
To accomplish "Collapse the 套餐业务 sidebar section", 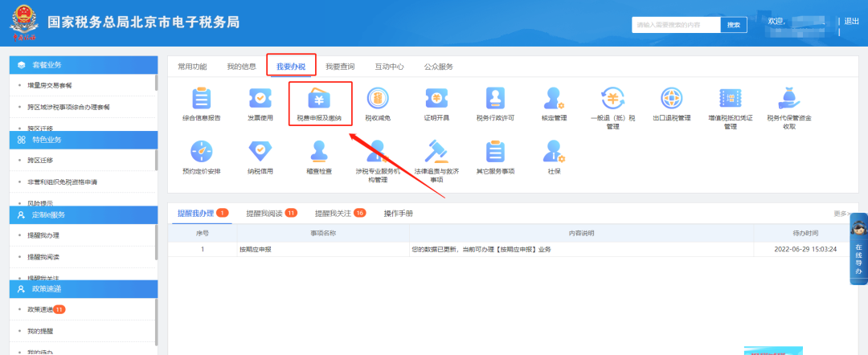I will click(84, 64).
